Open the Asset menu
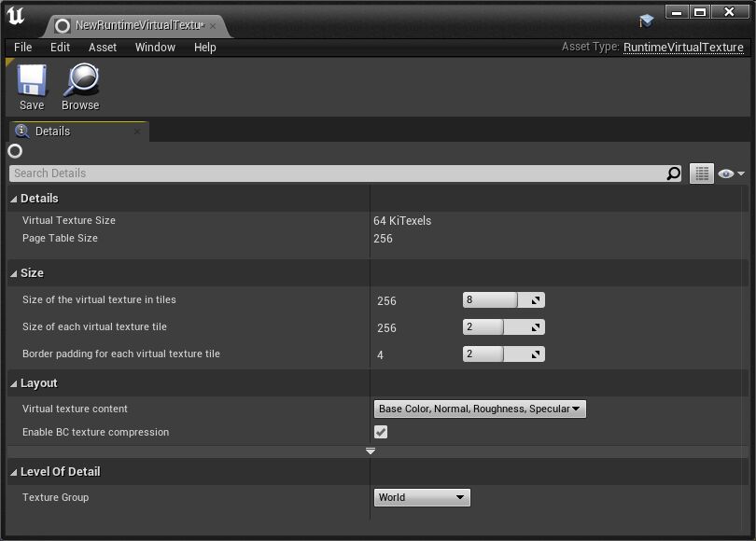Viewport: 756px width, 541px height. (x=103, y=48)
